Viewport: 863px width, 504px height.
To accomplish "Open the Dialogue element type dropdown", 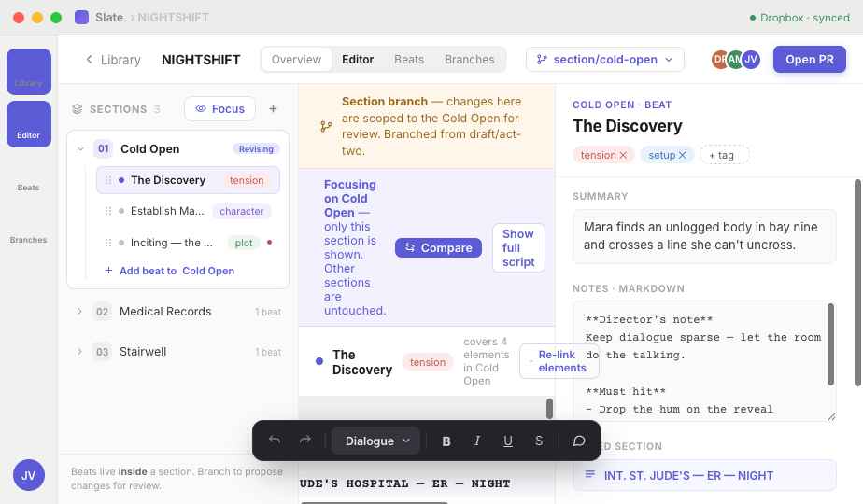I will [375, 441].
